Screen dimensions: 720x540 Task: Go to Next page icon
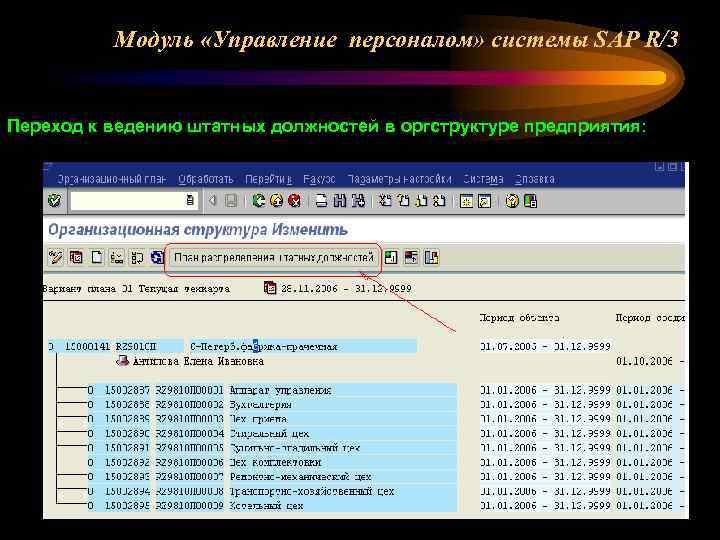pyautogui.click(x=422, y=201)
